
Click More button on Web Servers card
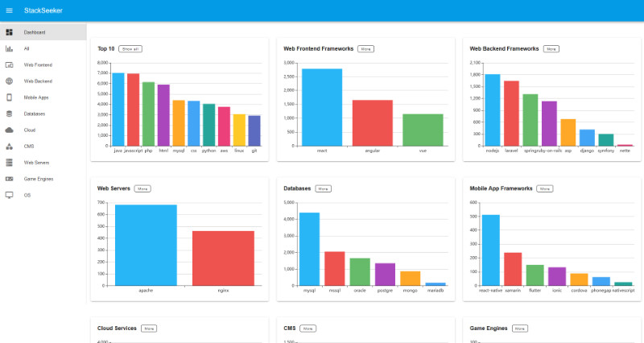(142, 188)
